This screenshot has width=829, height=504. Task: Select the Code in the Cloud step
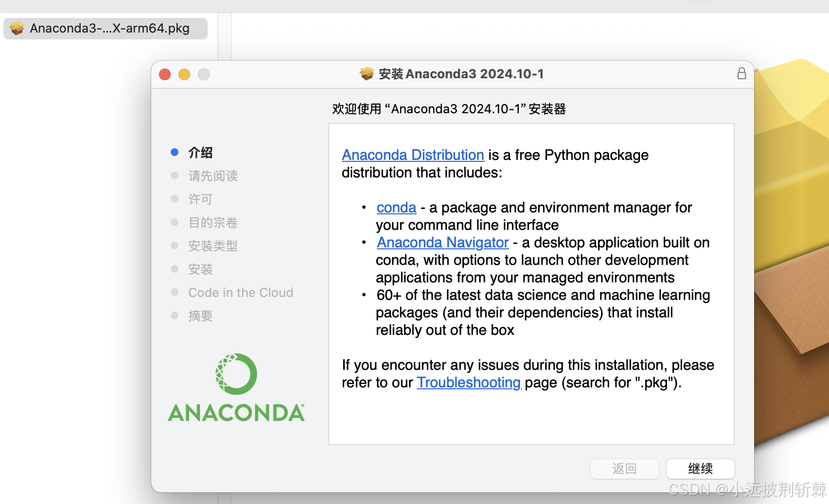click(241, 293)
